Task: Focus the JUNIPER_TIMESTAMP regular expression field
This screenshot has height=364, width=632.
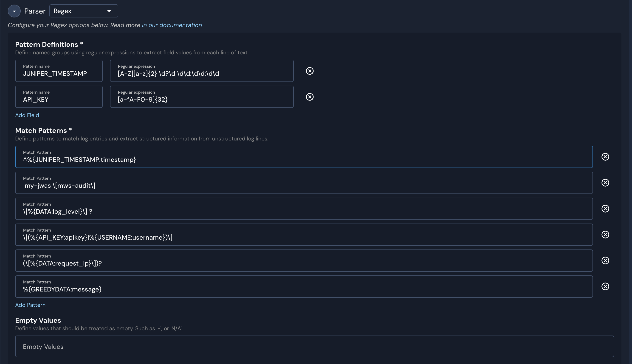Action: pos(202,73)
